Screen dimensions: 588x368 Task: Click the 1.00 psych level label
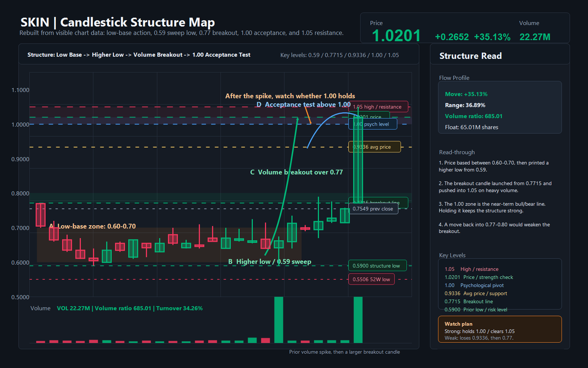point(372,124)
